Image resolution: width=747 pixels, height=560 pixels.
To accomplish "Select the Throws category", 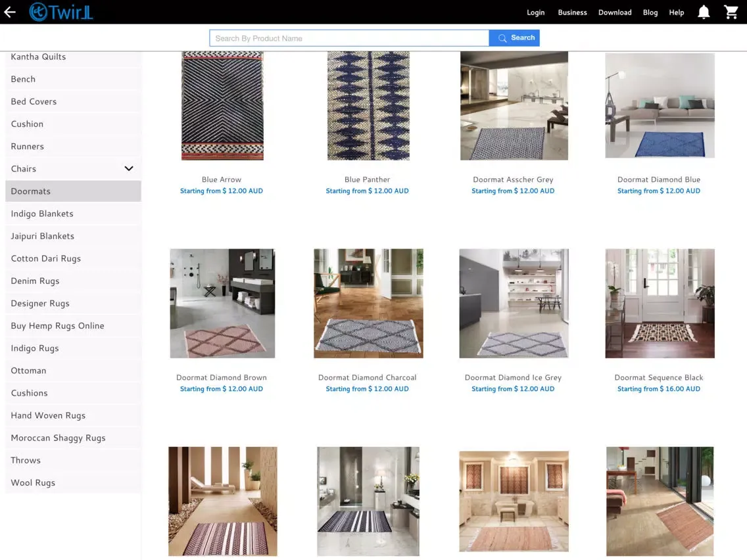I will (x=74, y=459).
